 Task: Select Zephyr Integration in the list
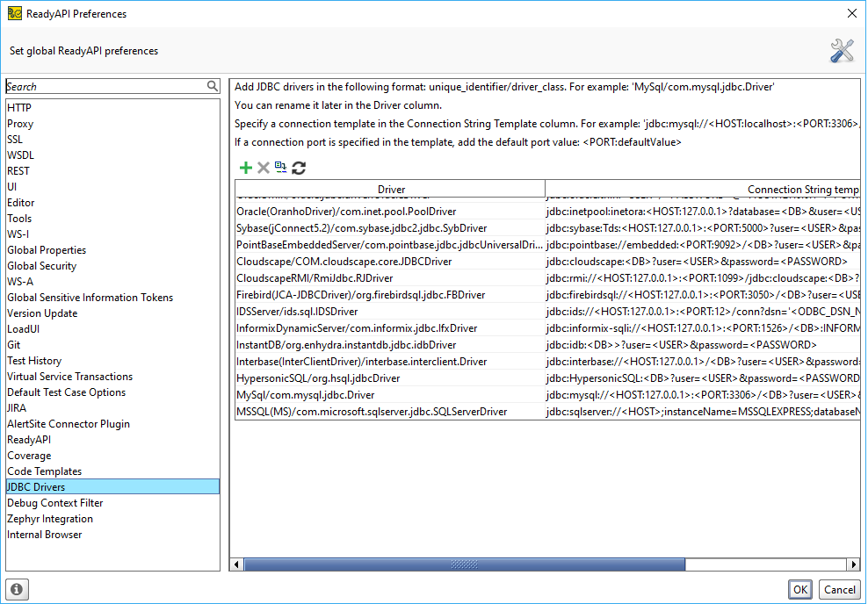[x=113, y=519]
